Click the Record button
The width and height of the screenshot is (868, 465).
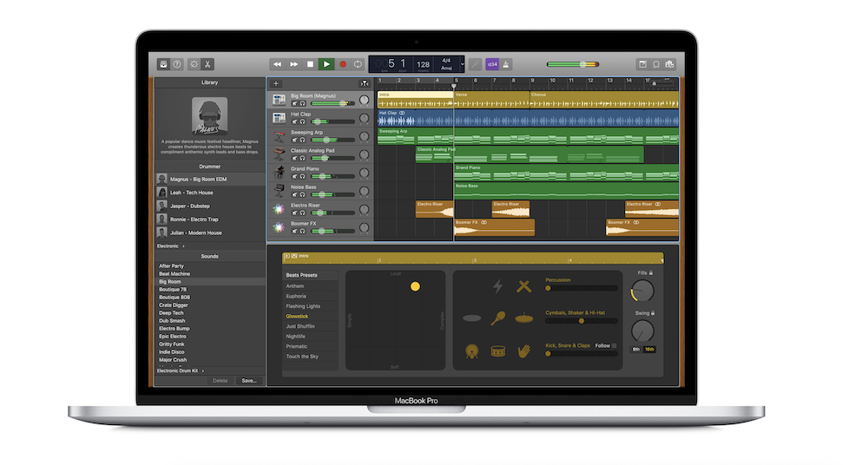click(x=342, y=64)
